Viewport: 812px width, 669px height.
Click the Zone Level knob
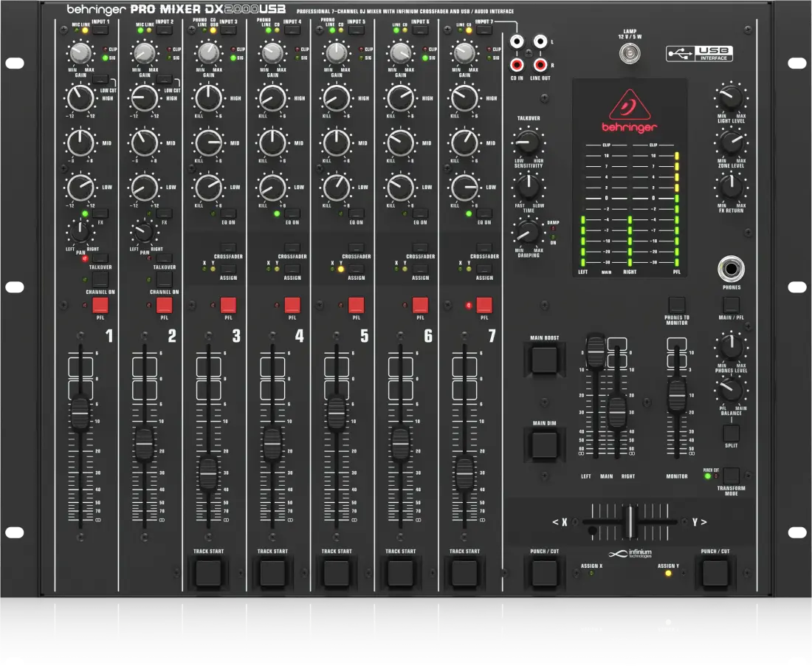point(731,143)
